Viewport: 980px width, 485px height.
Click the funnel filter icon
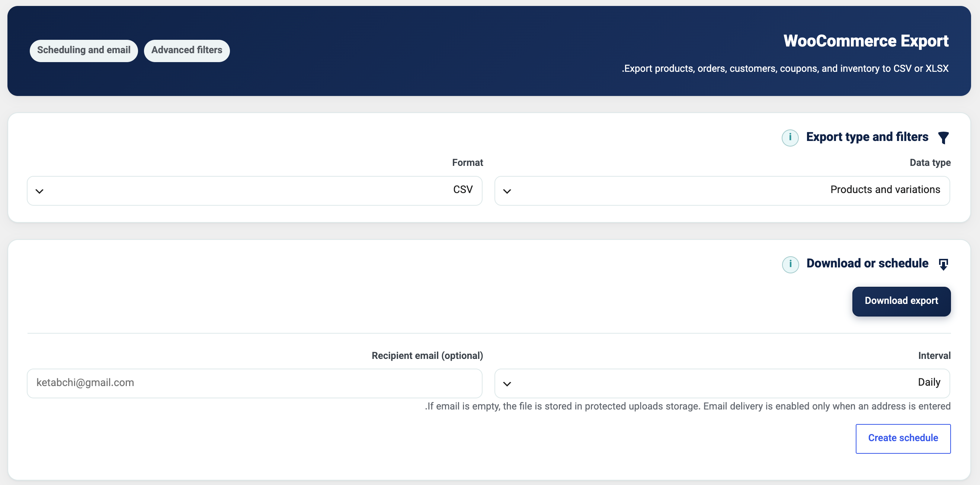click(943, 137)
